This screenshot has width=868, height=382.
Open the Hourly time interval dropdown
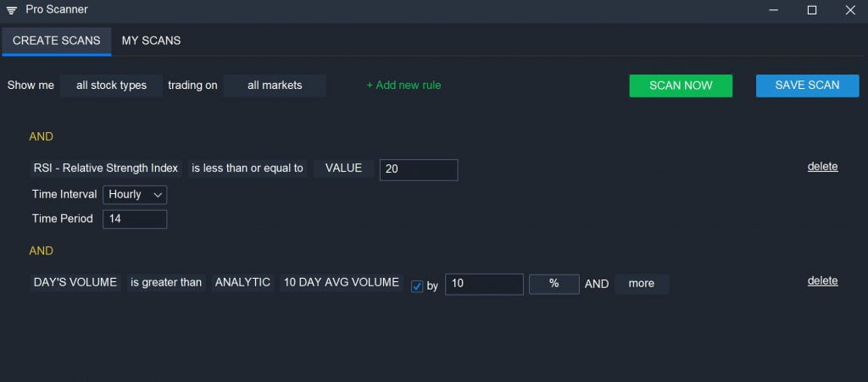[135, 195]
